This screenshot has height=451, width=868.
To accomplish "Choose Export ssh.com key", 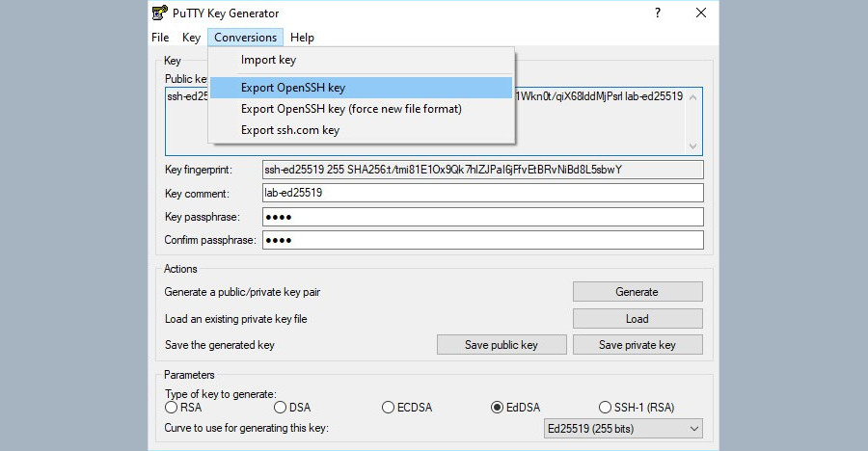I will pos(361,130).
